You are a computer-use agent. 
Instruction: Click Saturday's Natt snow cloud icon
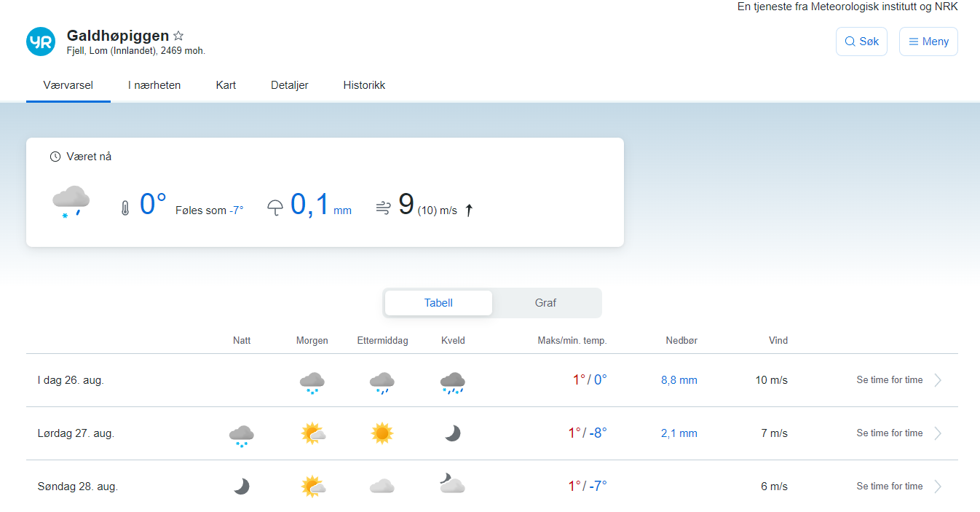click(241, 435)
